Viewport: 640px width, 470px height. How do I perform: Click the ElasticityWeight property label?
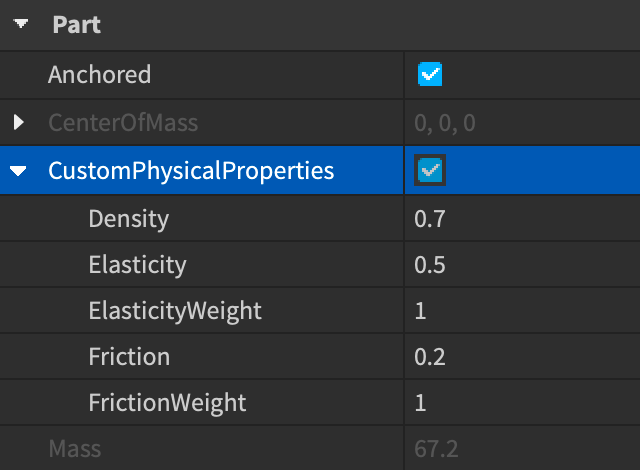tap(175, 311)
